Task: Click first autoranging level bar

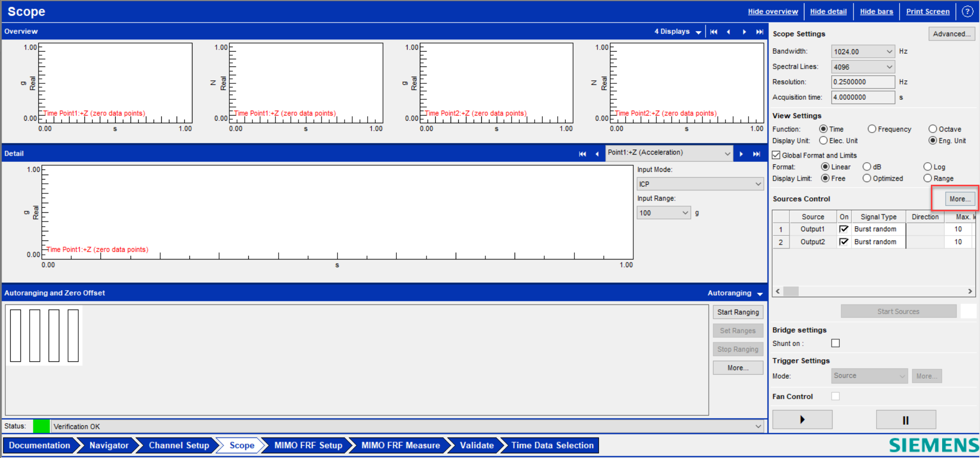Action: click(x=15, y=336)
